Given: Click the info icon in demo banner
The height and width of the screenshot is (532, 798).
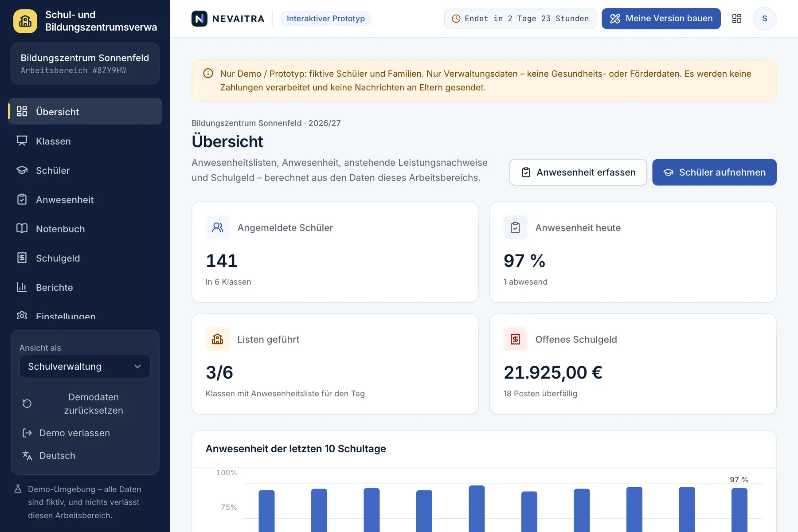Looking at the screenshot, I should click(208, 74).
